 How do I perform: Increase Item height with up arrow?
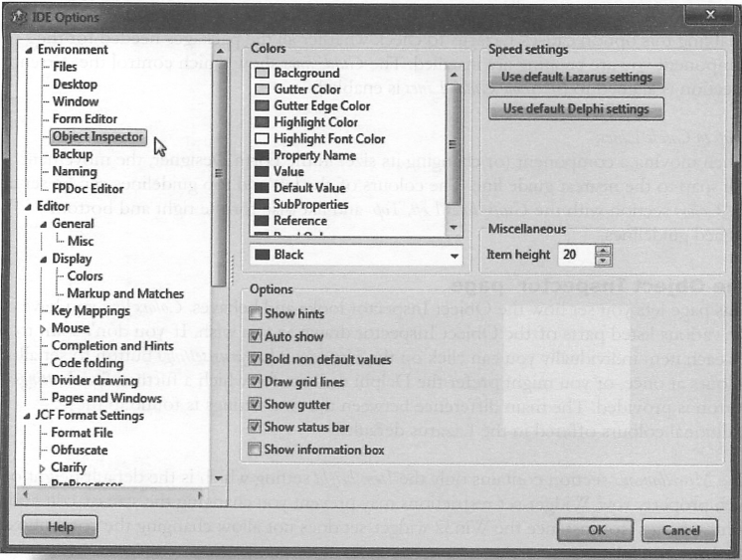[600, 250]
